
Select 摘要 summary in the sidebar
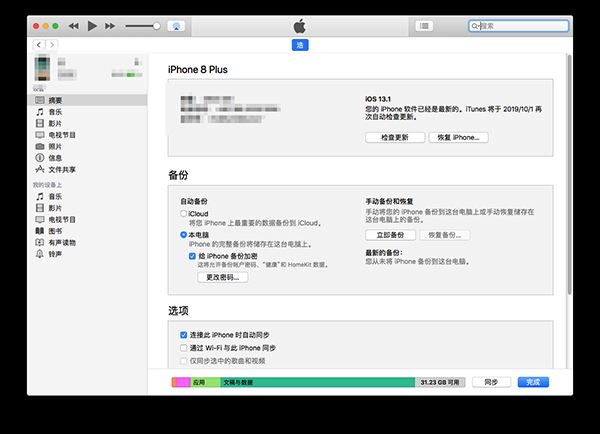(x=87, y=100)
